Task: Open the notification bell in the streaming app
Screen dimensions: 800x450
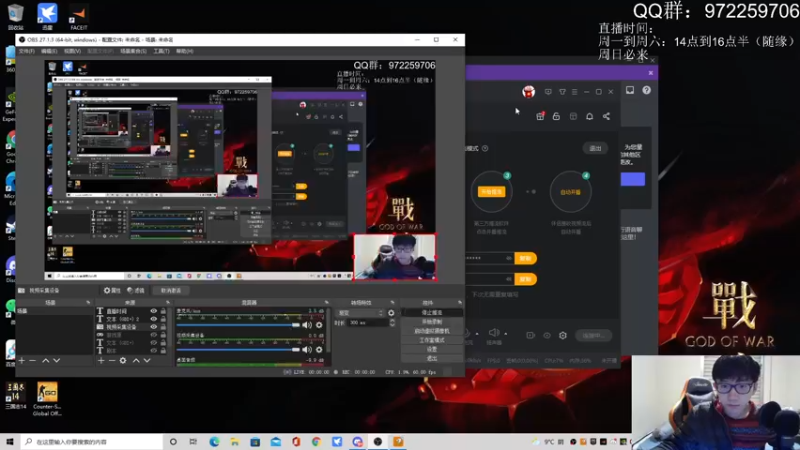Action: click(589, 116)
